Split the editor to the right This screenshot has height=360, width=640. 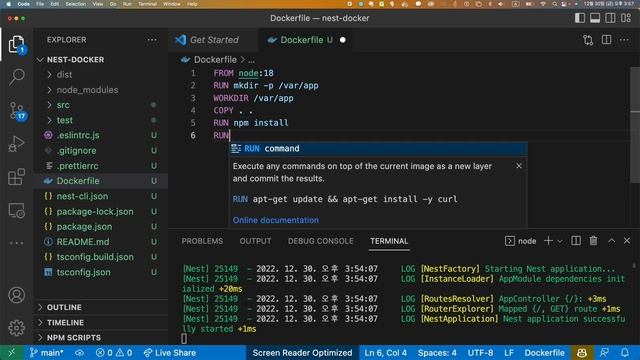(x=607, y=40)
